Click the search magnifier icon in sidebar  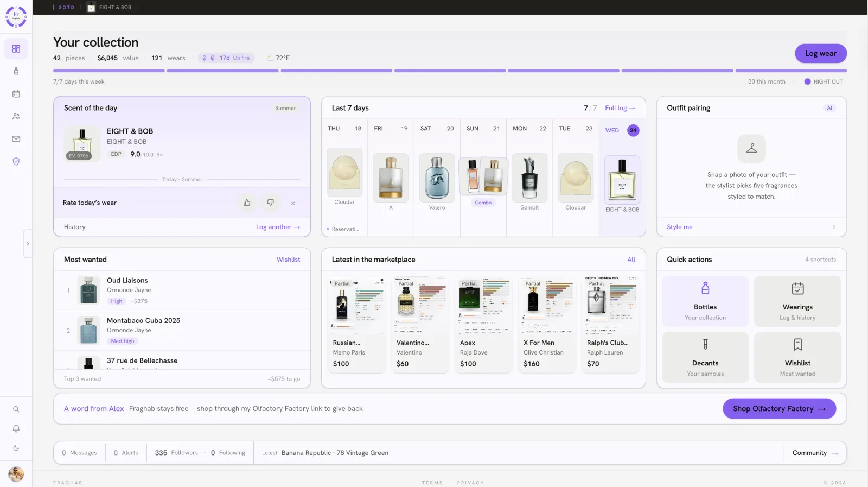16,409
